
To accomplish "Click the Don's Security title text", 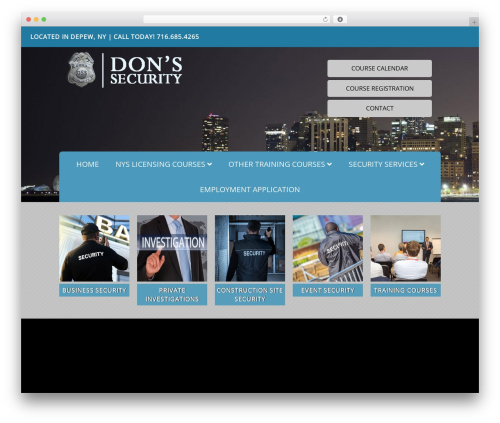I will 146,70.
